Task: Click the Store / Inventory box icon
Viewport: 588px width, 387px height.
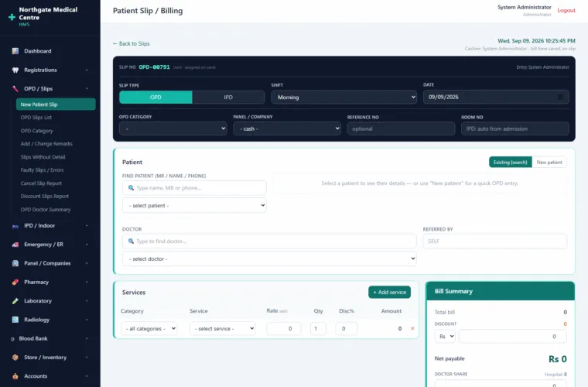Action: [x=15, y=358]
